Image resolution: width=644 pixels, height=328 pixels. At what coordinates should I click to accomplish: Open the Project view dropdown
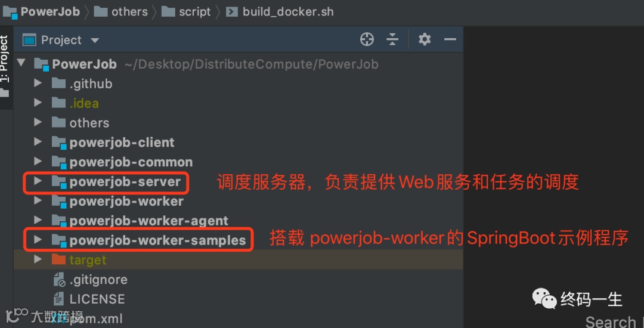click(95, 40)
